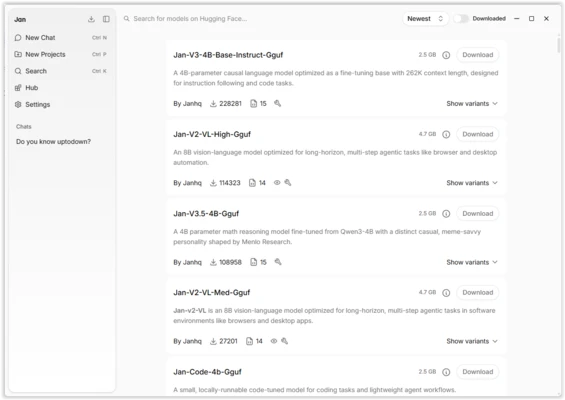This screenshot has height=400, width=565.
Task: Click the downloads count icon beside 108958
Action: [x=213, y=262]
